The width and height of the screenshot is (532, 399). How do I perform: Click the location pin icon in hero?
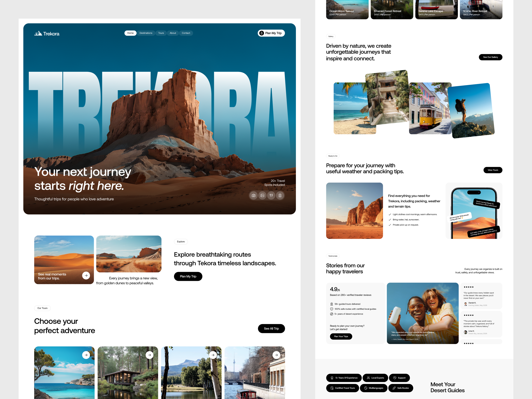pos(280,196)
